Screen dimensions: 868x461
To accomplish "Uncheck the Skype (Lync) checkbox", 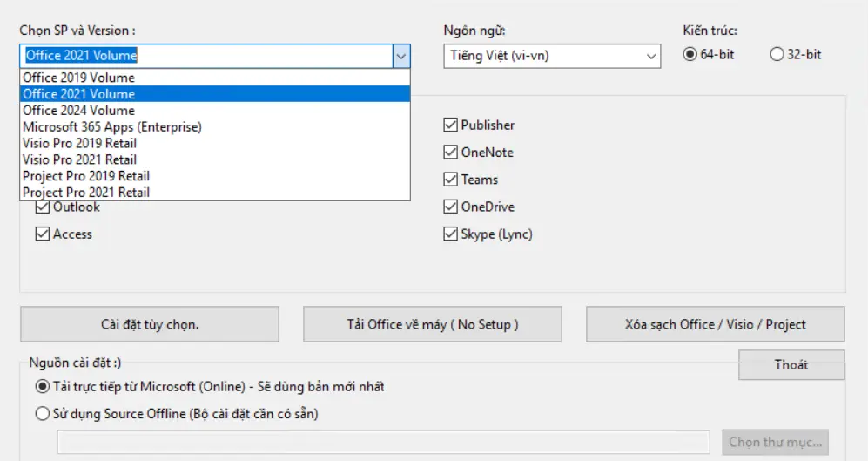I will tap(450, 234).
